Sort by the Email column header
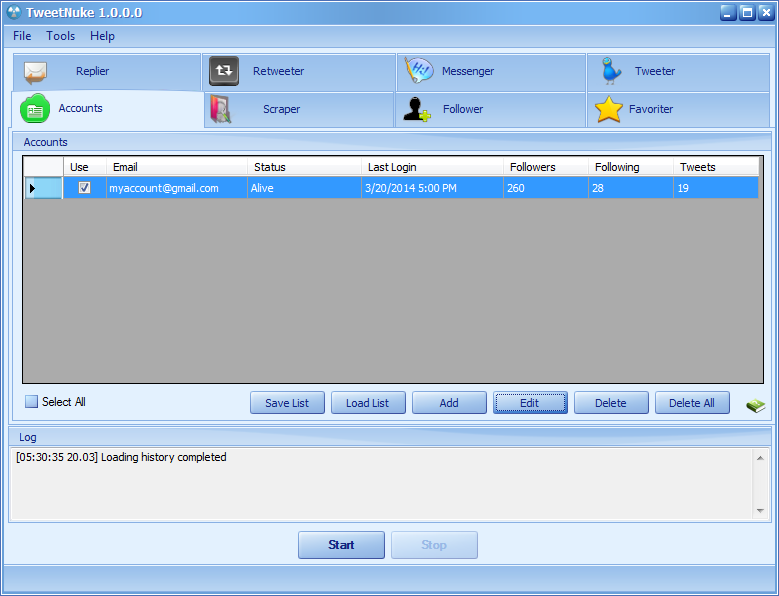The image size is (779, 596). (x=177, y=167)
